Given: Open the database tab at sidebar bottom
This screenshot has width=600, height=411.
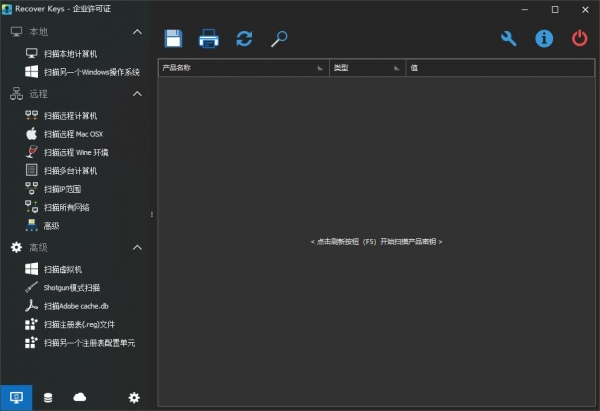Looking at the screenshot, I should click(48, 398).
